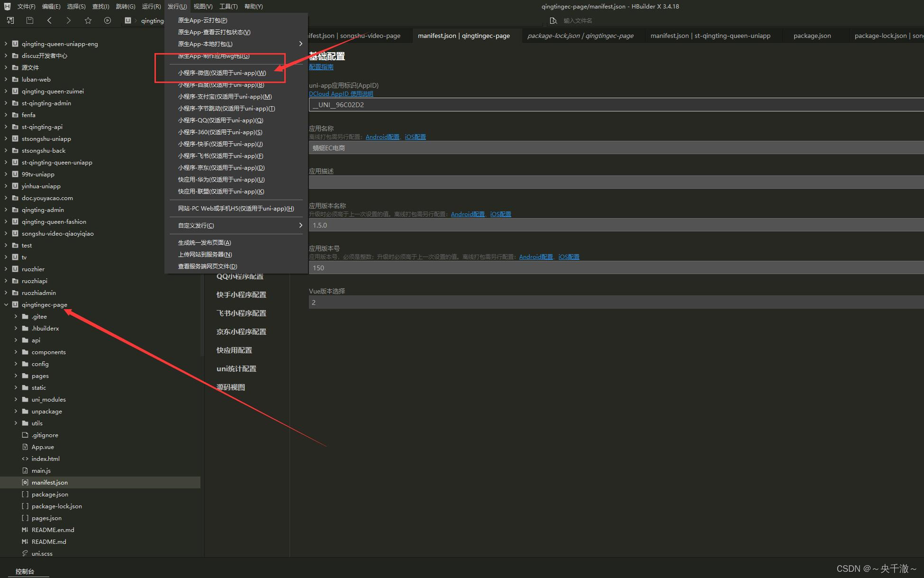Expand the qingting-admin project
The image size is (924, 578).
(x=6, y=210)
